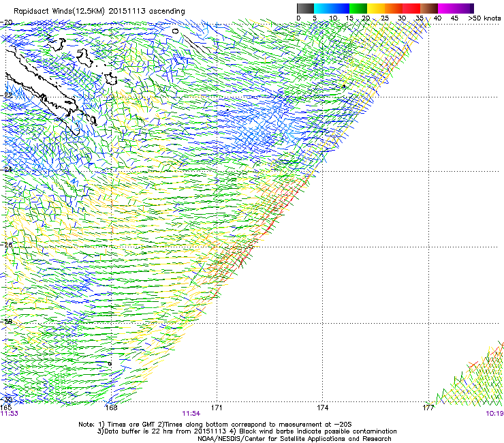Image resolution: width=504 pixels, height=443 pixels.
Task: Click the title 'Rapidscat Winds(12.5KM) 20151113 ascending'
Action: 99,12
